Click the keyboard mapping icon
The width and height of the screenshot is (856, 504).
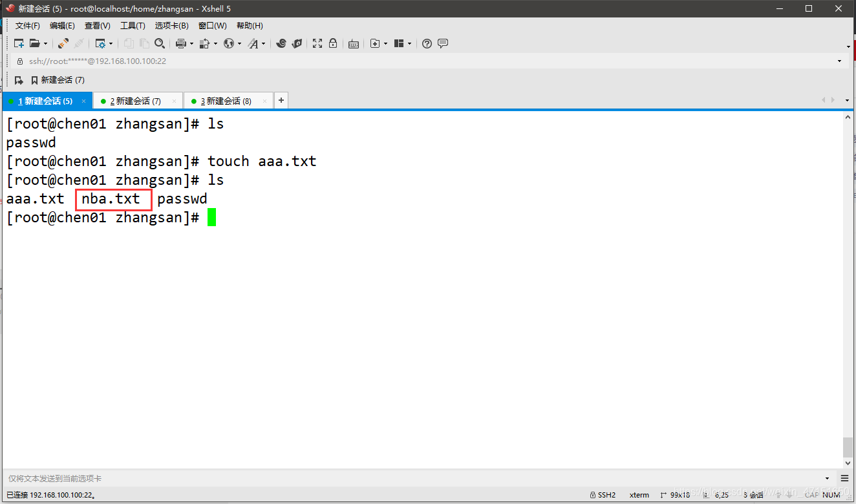click(x=354, y=44)
